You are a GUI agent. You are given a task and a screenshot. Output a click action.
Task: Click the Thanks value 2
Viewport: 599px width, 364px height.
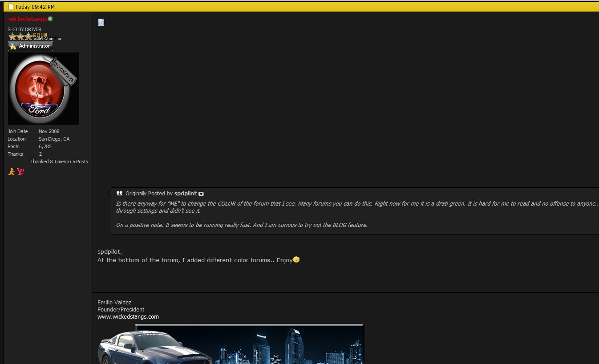coord(40,154)
